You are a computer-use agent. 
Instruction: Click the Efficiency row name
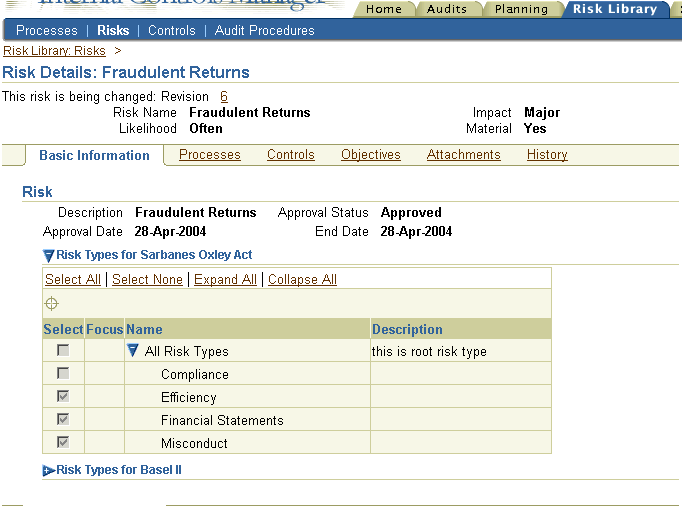point(189,397)
